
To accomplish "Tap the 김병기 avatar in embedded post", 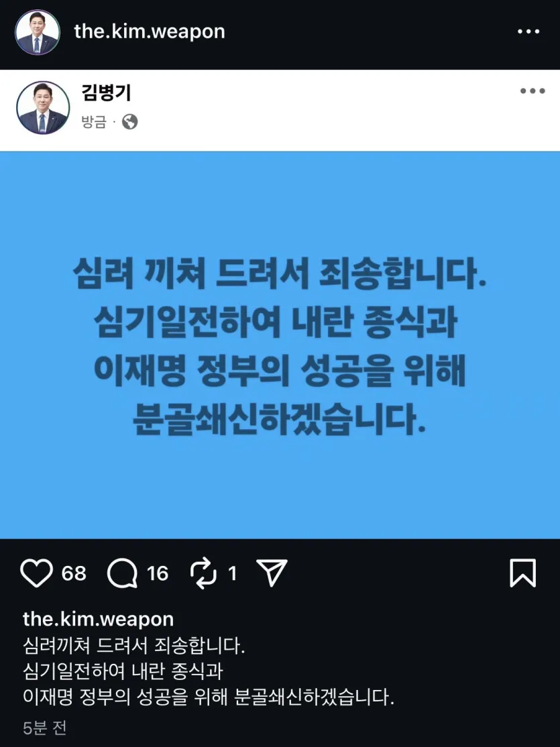I will coord(43,108).
